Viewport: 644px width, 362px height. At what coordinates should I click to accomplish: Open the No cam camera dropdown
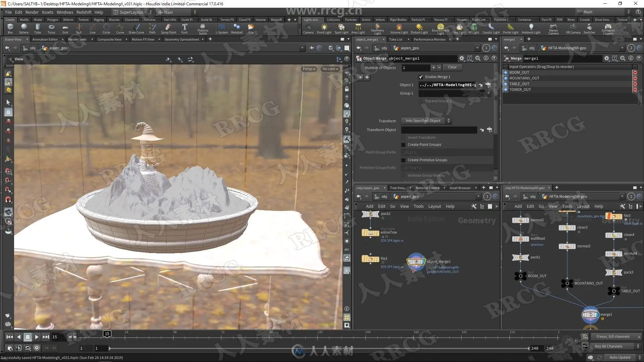tap(330, 69)
